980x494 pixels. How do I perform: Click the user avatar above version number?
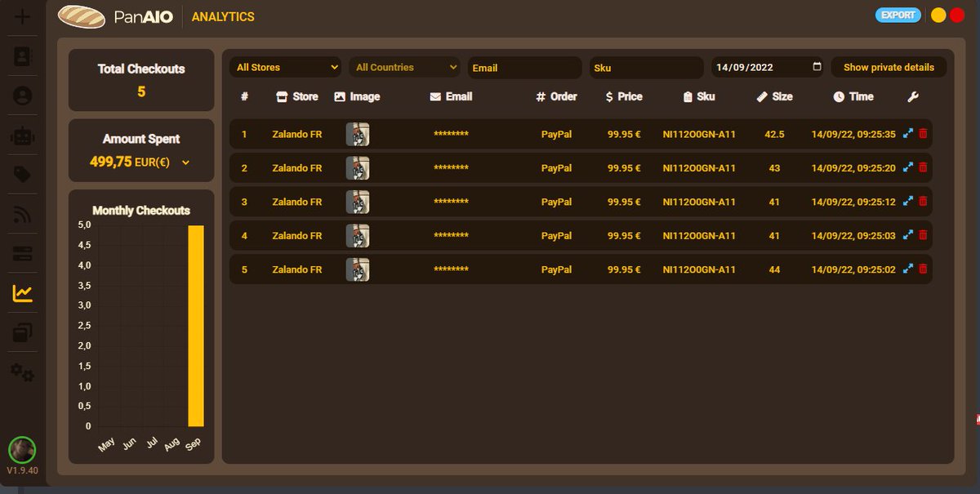tap(22, 450)
